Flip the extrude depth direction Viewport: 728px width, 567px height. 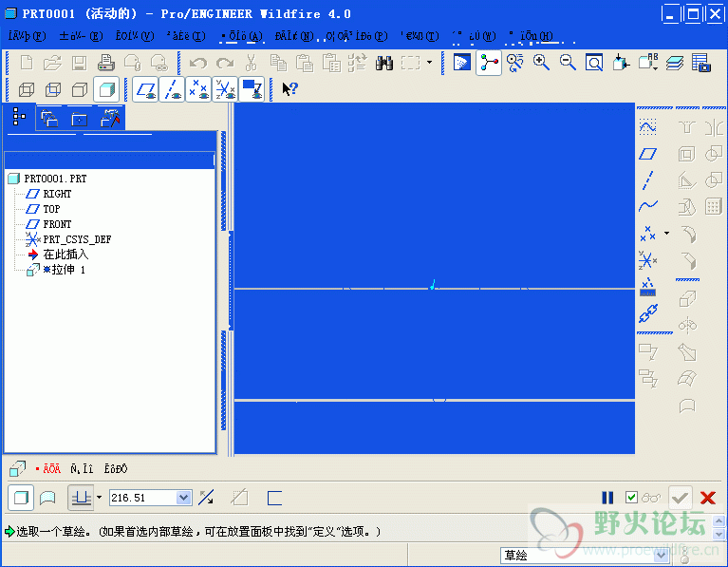[206, 498]
